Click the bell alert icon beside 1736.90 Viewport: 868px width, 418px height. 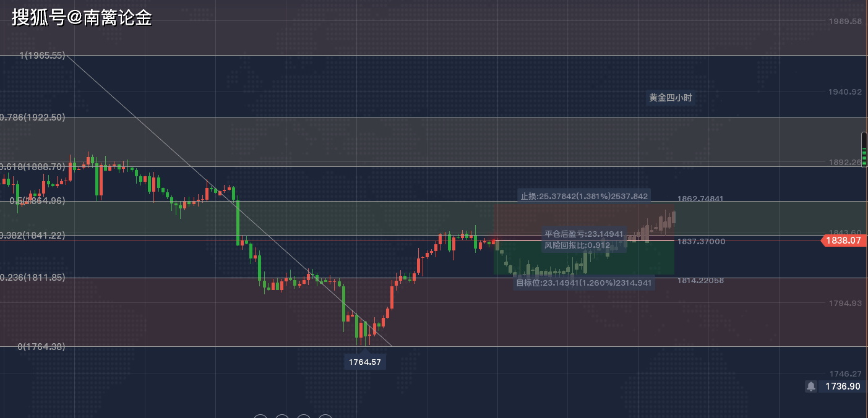[810, 386]
